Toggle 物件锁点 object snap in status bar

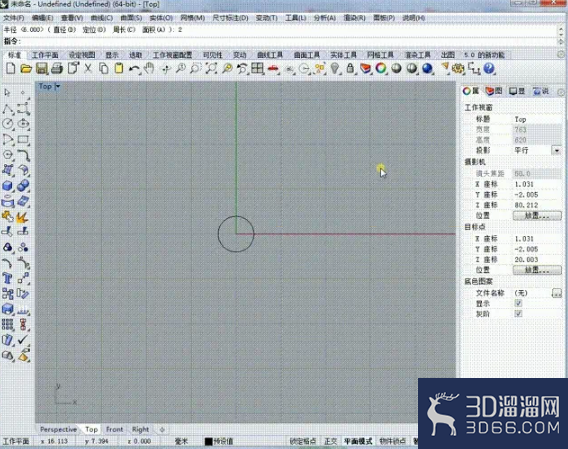392,441
